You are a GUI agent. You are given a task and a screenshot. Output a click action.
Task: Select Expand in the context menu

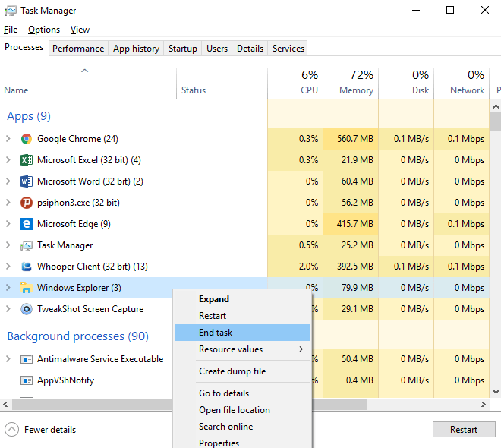(242, 299)
